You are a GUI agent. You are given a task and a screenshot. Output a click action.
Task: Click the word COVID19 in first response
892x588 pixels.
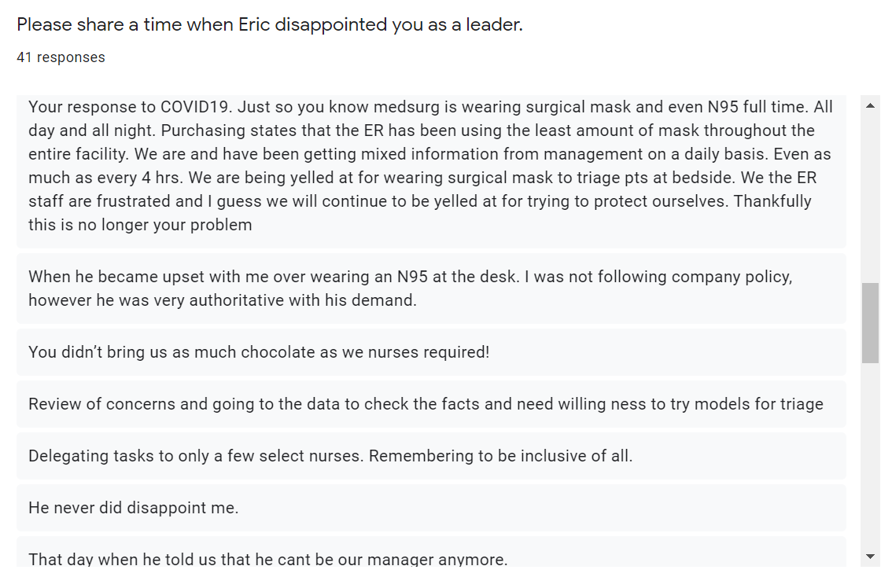point(195,107)
